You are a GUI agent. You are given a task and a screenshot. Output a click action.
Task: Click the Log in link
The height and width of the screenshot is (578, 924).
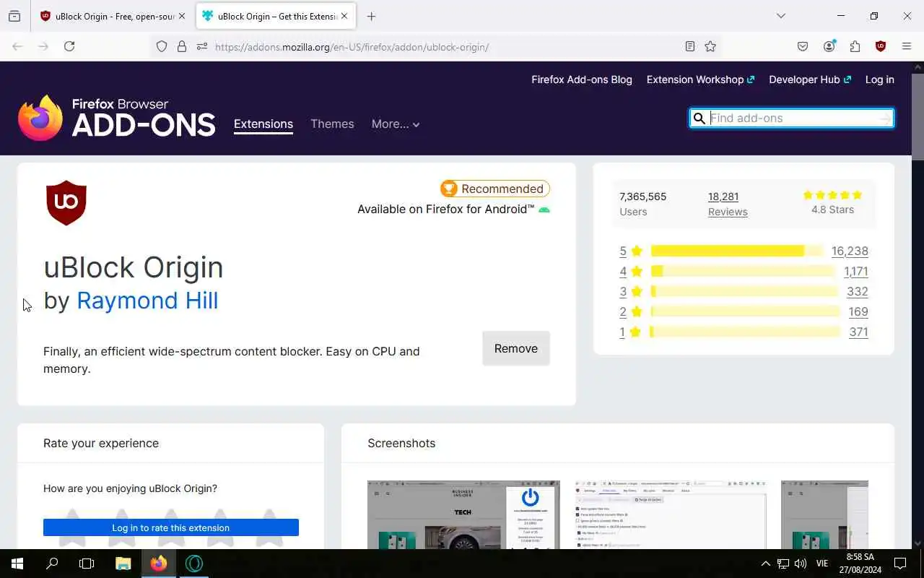pyautogui.click(x=880, y=79)
